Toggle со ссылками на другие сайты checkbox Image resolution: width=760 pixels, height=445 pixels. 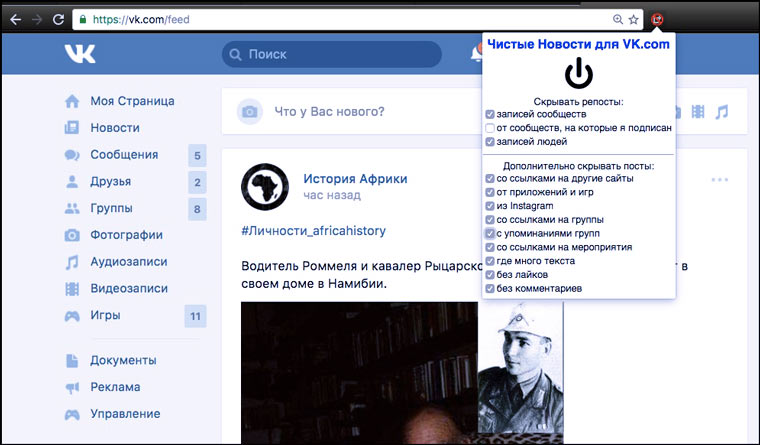click(x=490, y=178)
